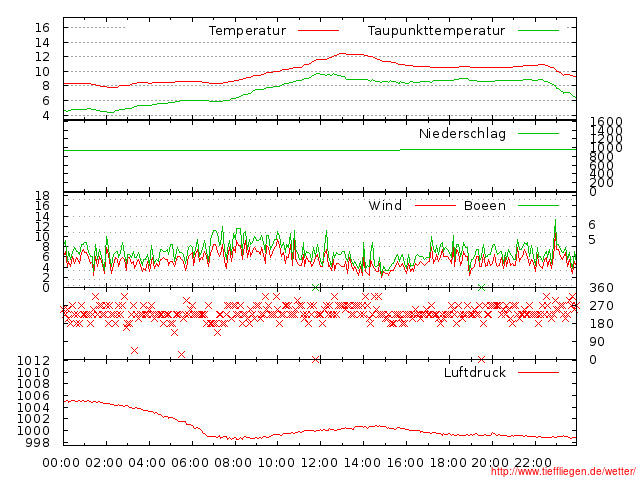The width and height of the screenshot is (640, 480).
Task: Click the 12:00 time axis label
Action: pos(318,462)
